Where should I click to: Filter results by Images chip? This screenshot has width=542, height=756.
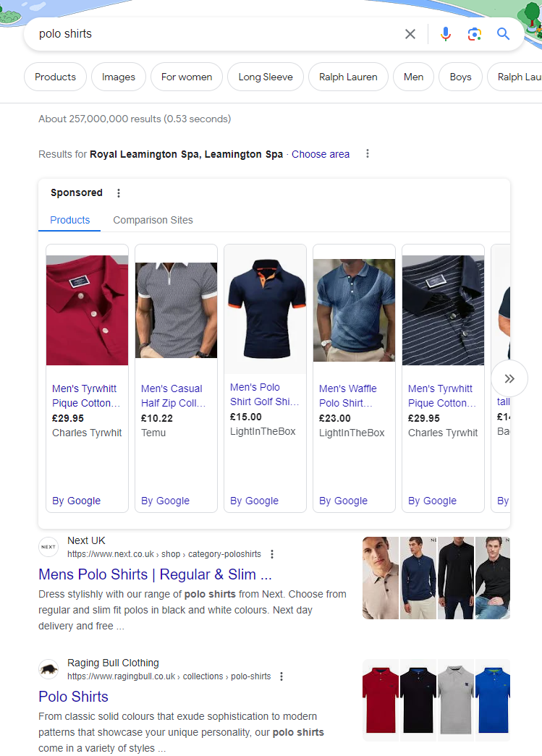119,77
